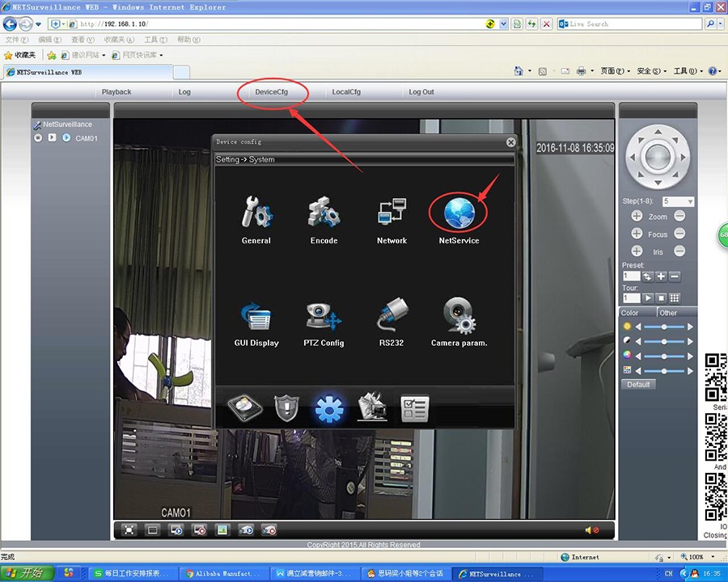The width and height of the screenshot is (728, 582).
Task: Open the NetService settings icon
Action: (x=459, y=213)
